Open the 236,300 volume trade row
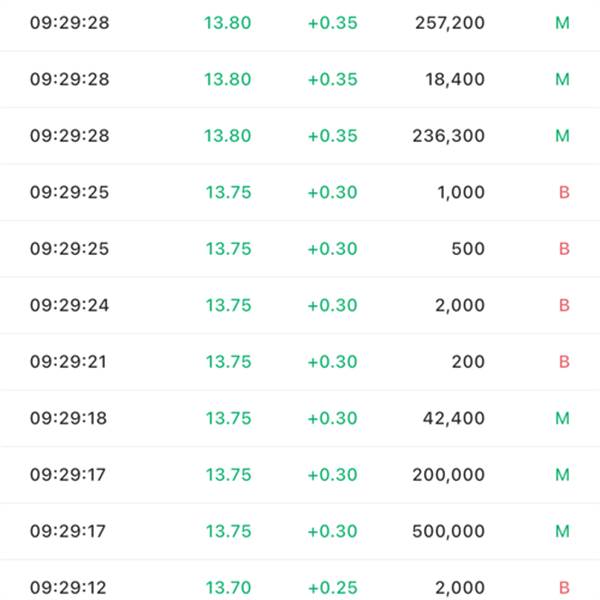600x600 pixels. coord(300,136)
